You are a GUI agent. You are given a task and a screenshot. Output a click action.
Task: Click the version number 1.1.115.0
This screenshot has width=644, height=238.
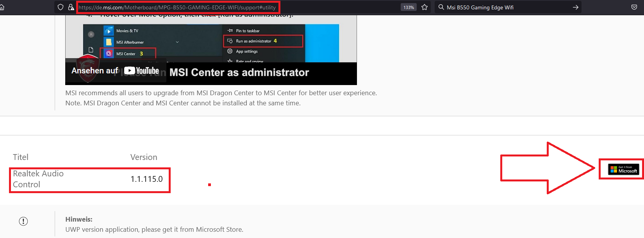[146, 179]
